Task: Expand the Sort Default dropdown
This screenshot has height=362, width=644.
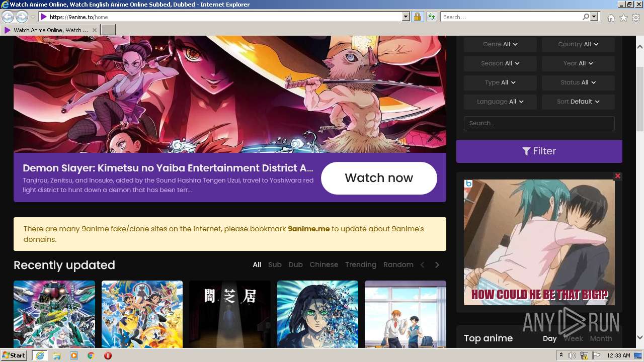Action: coord(578,102)
